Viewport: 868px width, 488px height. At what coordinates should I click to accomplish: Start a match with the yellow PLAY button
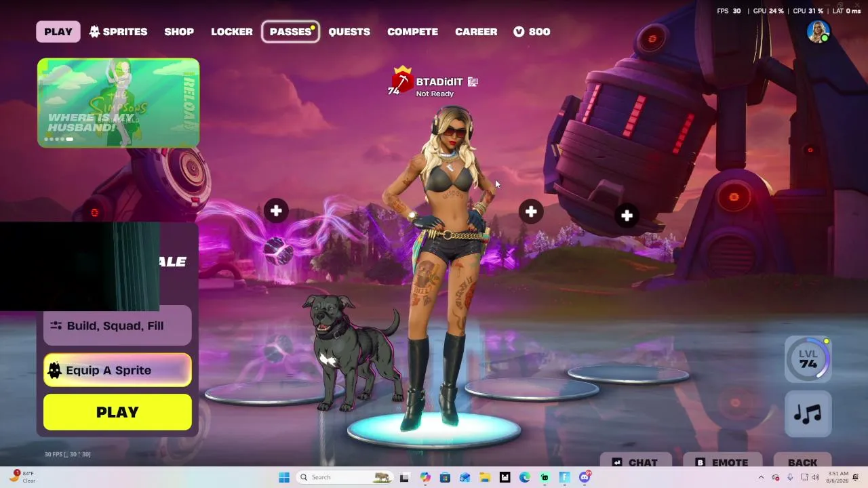(x=117, y=412)
